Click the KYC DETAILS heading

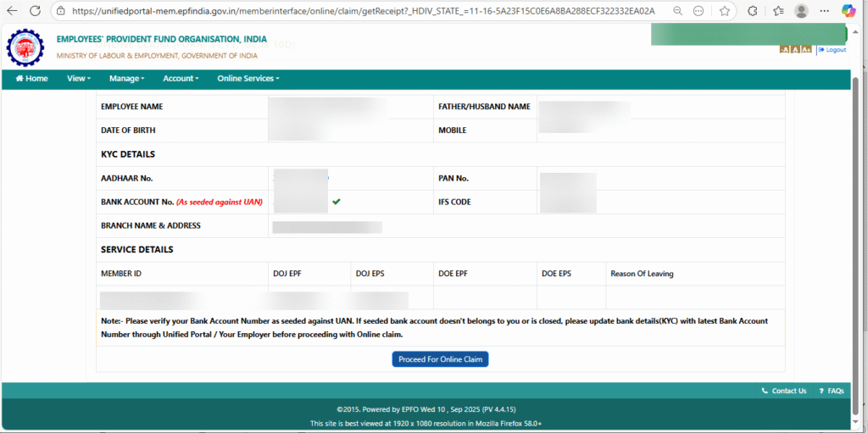tap(128, 154)
